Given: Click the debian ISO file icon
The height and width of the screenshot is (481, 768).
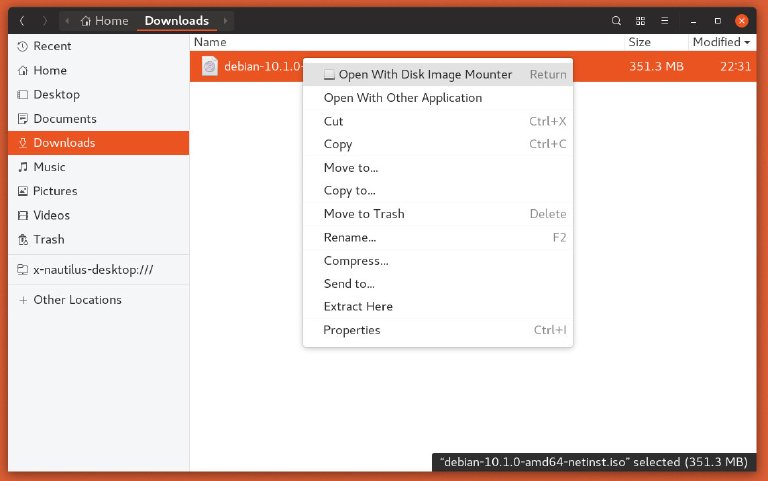Looking at the screenshot, I should (x=209, y=66).
